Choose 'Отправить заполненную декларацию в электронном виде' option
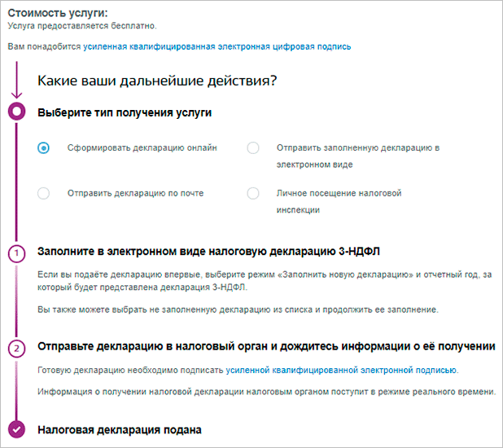 (253, 147)
